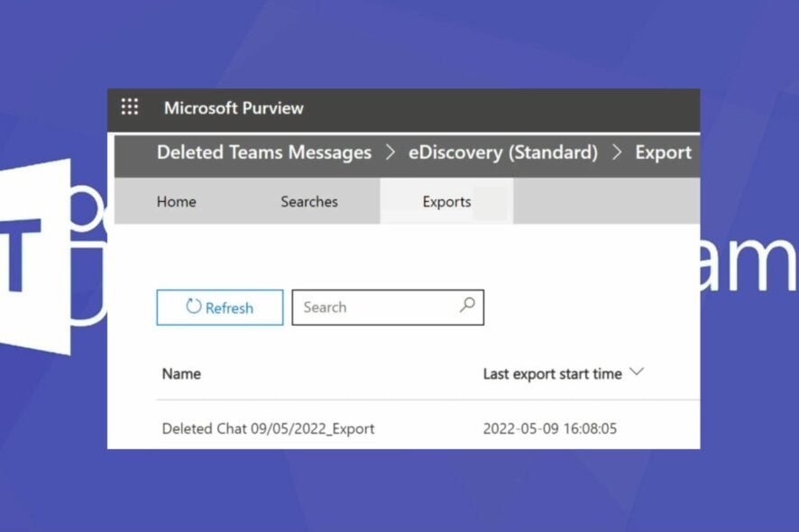The height and width of the screenshot is (532, 799).
Task: Click inside the Search exports field
Action: tap(379, 307)
